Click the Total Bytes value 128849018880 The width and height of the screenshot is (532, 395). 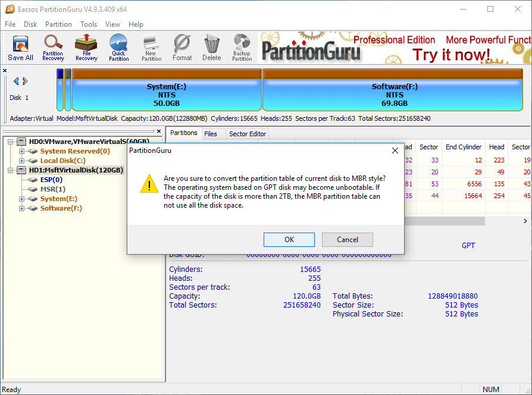(453, 296)
